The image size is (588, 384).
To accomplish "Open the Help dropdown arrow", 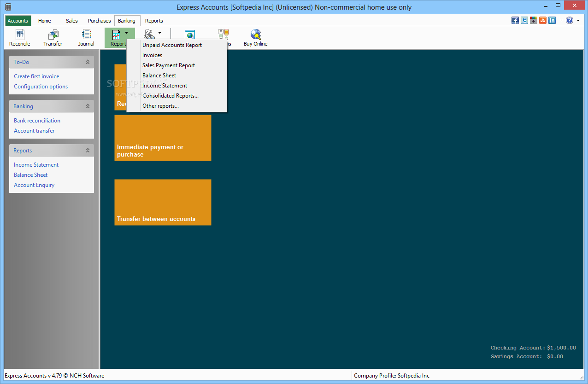I will pyautogui.click(x=578, y=21).
